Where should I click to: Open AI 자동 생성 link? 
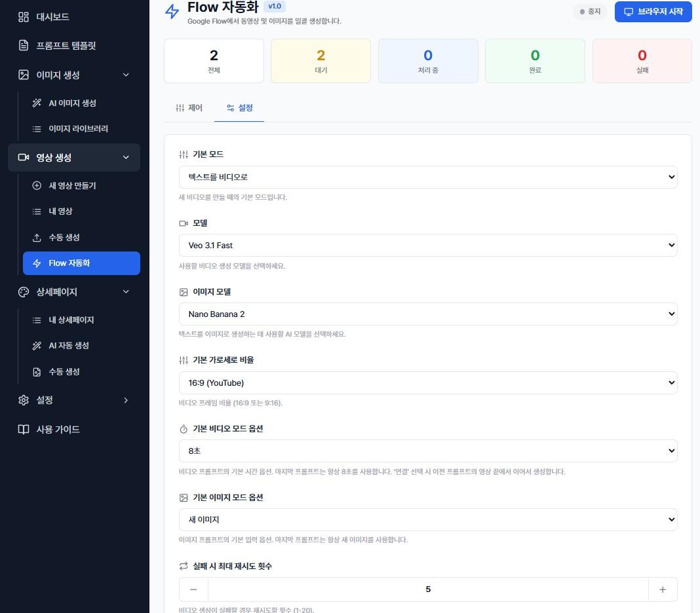(x=81, y=346)
